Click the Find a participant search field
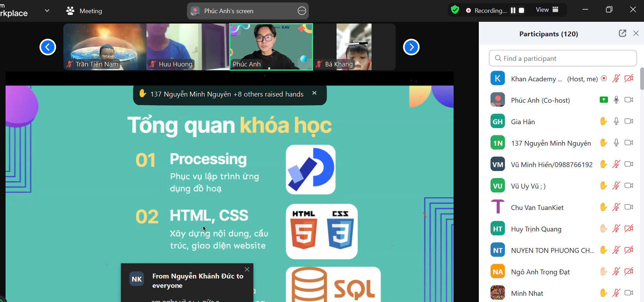 [x=563, y=58]
